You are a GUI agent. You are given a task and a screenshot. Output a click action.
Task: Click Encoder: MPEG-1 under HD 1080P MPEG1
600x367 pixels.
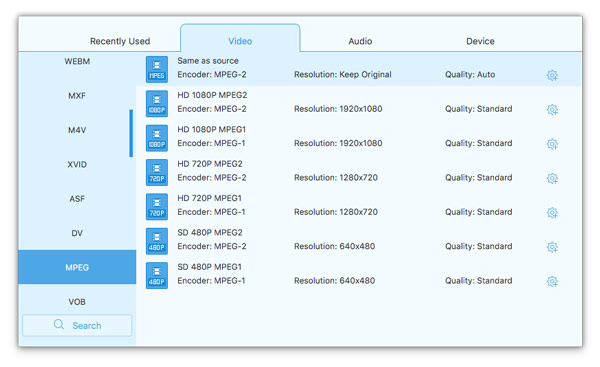tap(211, 143)
